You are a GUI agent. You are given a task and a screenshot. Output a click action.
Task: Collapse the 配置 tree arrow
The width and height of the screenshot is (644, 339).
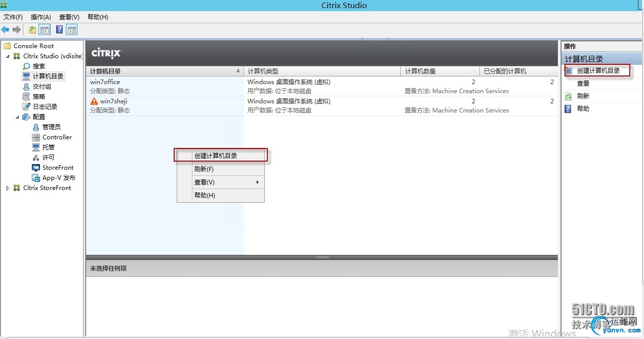coord(17,117)
